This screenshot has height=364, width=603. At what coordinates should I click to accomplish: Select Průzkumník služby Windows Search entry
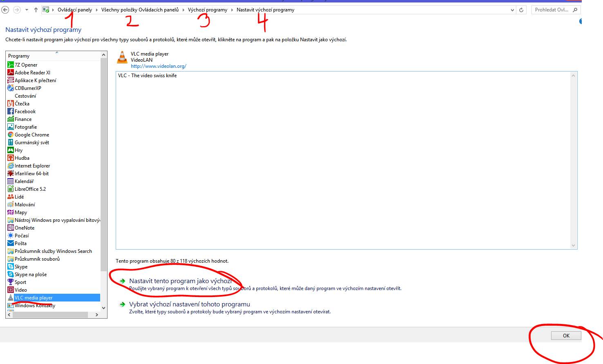tap(53, 251)
